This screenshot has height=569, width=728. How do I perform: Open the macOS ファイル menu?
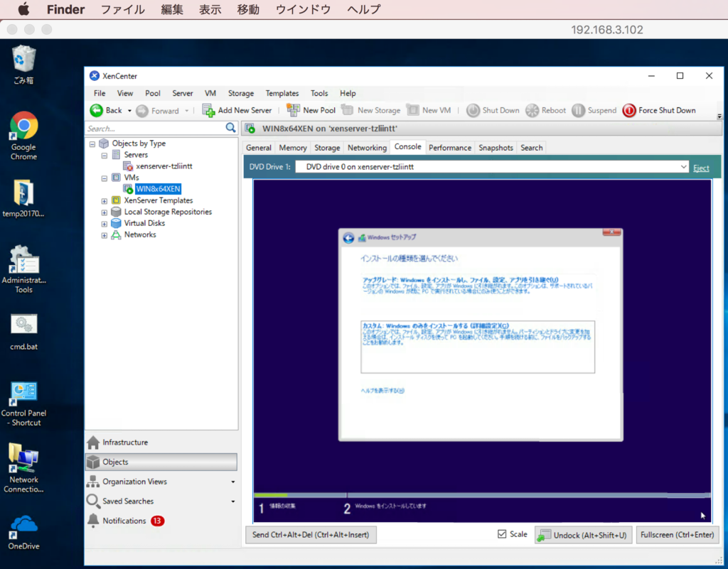(x=122, y=9)
